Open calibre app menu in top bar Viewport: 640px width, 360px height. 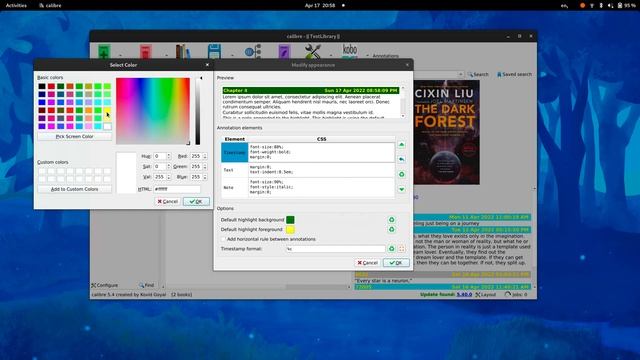50,5
